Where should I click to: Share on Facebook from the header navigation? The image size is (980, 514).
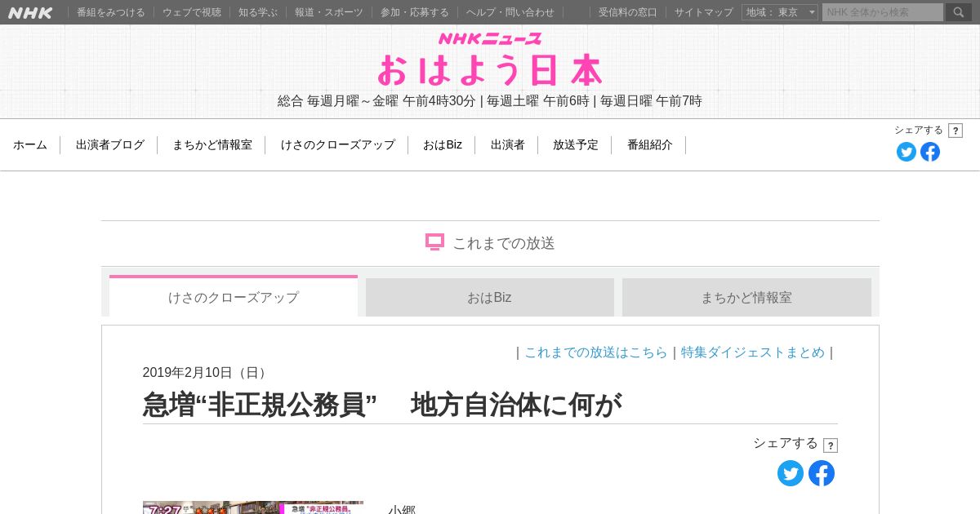930,152
